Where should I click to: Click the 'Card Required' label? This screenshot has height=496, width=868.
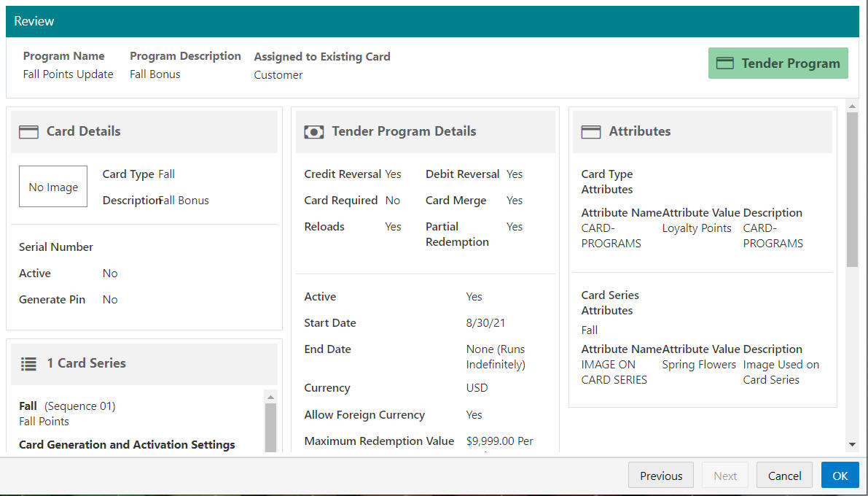341,201
